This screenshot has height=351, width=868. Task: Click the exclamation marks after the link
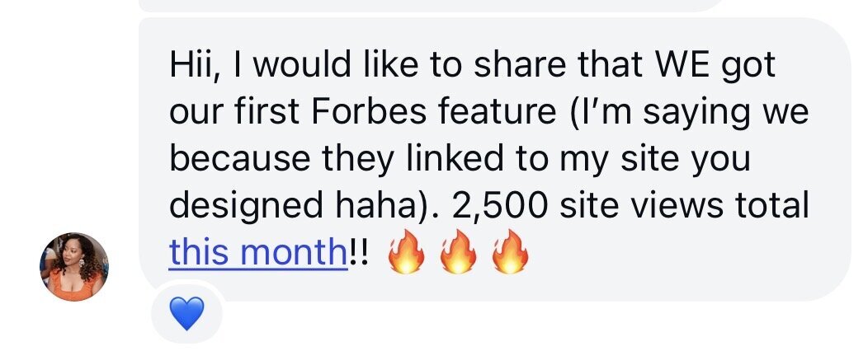pos(359,253)
